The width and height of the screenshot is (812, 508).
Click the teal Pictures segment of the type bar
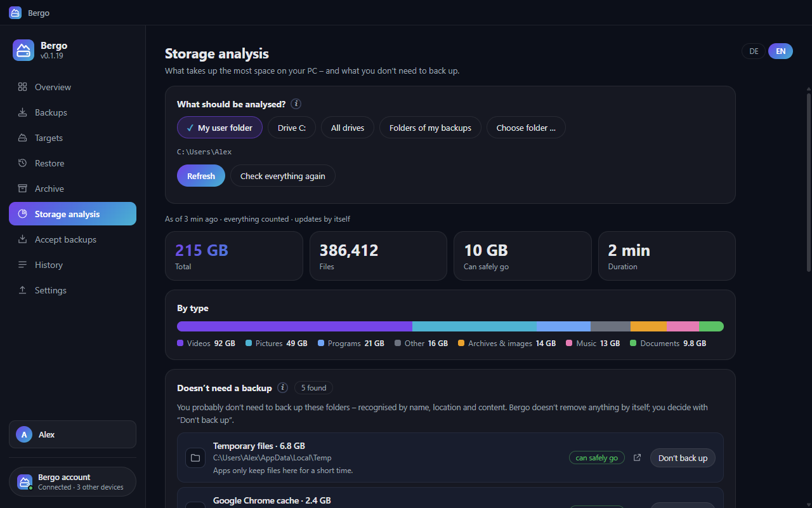click(475, 326)
